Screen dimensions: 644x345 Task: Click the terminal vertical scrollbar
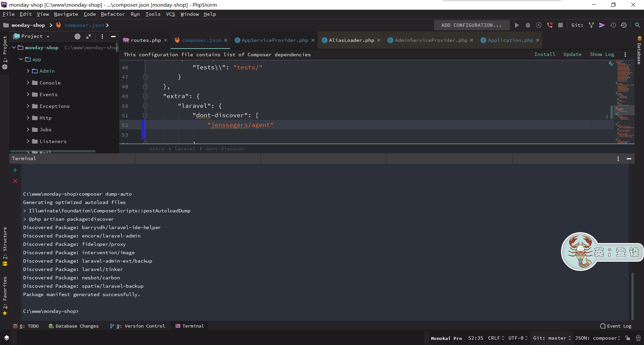point(633,296)
